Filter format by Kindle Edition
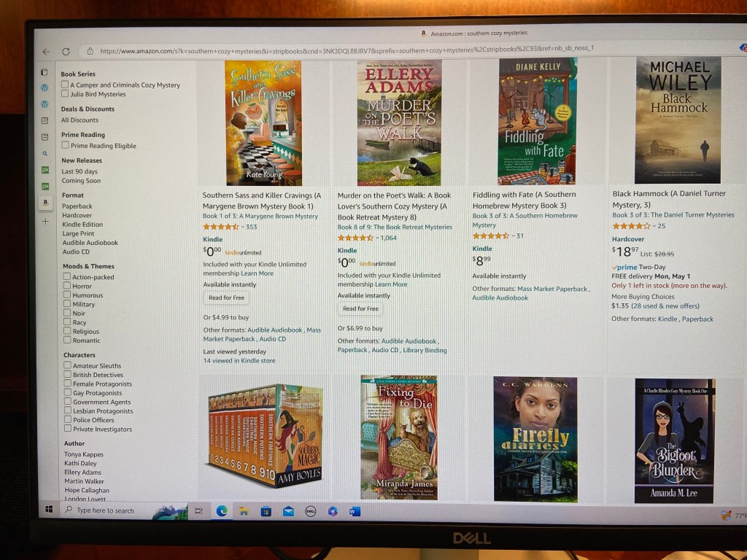The width and height of the screenshot is (747, 560). pyautogui.click(x=82, y=225)
